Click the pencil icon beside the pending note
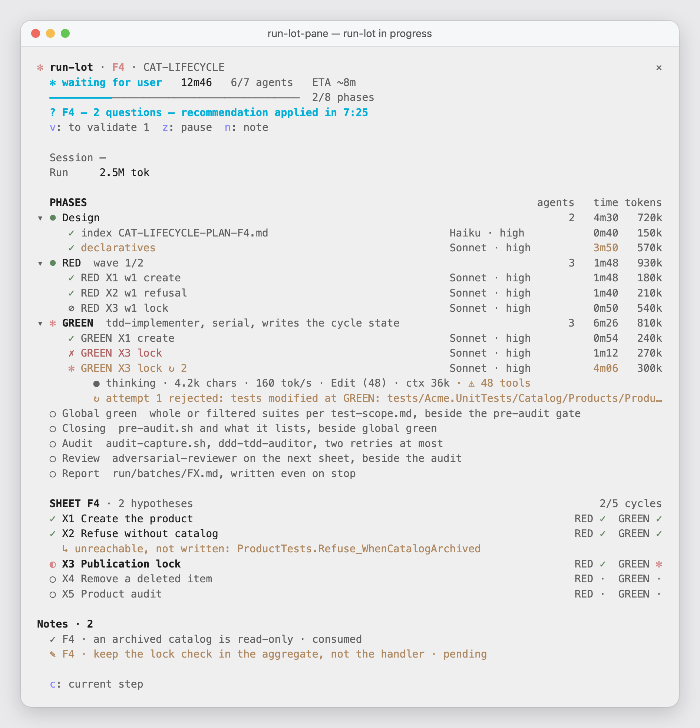The width and height of the screenshot is (700, 728). pos(53,655)
